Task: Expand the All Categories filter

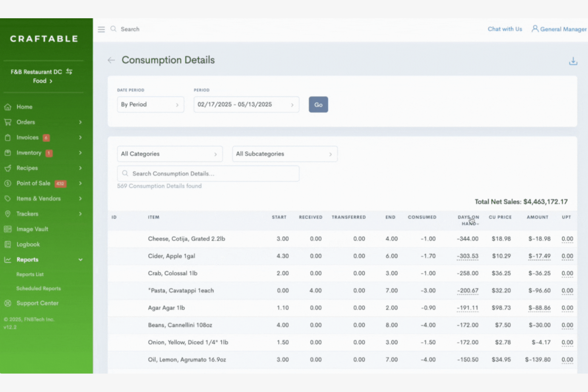Action: [x=170, y=154]
